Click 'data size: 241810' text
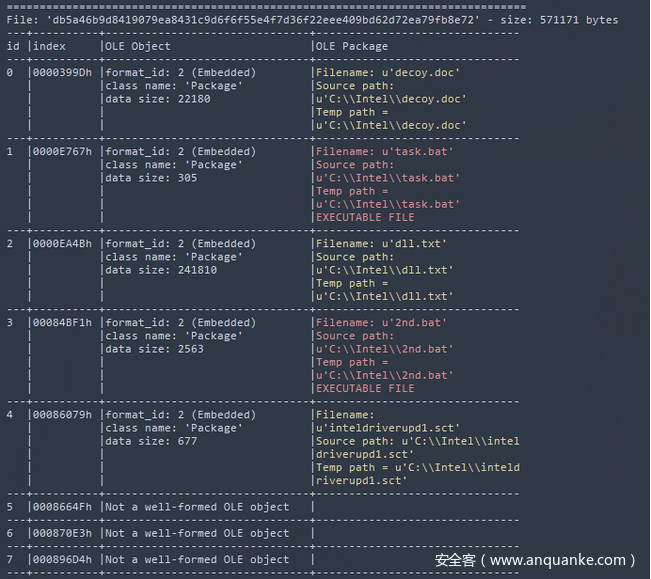The height and width of the screenshot is (579, 651). pyautogui.click(x=161, y=270)
